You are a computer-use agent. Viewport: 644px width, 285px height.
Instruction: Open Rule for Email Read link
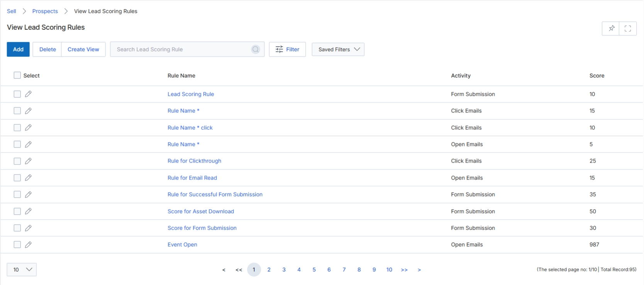(x=192, y=178)
